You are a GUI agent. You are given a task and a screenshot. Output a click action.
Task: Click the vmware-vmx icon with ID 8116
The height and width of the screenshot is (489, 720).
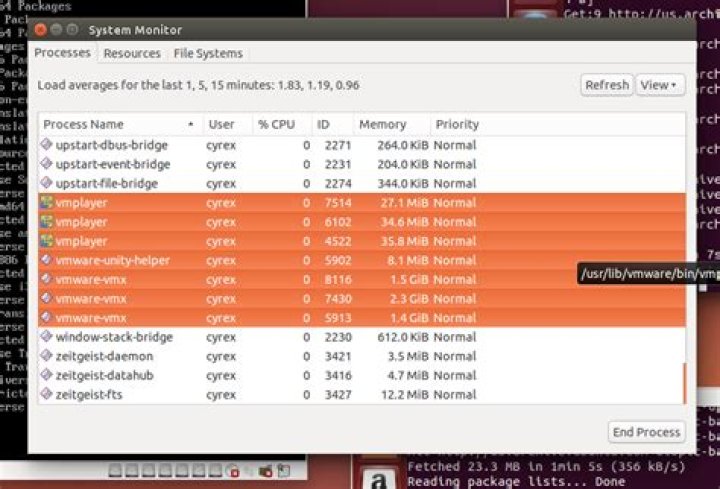(46, 279)
